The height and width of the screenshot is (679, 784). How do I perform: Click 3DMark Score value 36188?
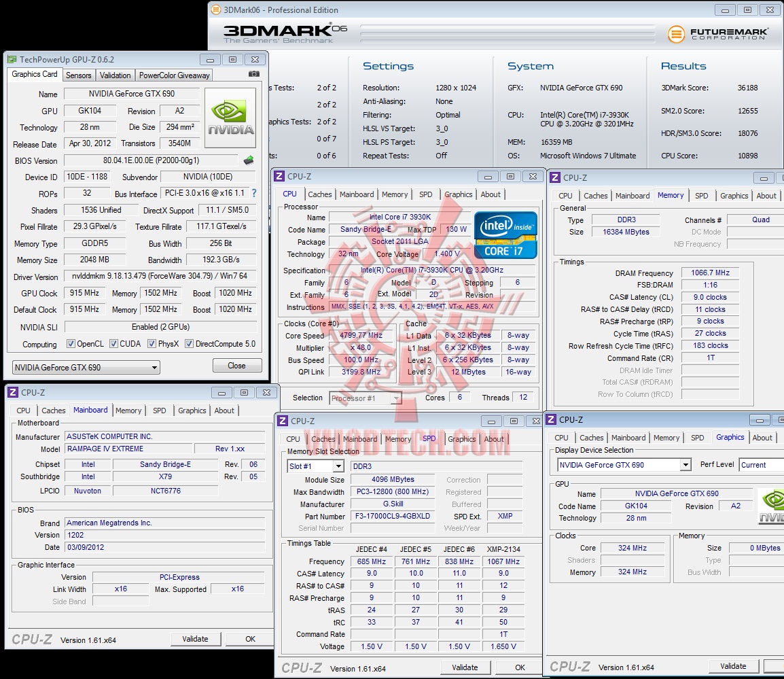[x=747, y=88]
